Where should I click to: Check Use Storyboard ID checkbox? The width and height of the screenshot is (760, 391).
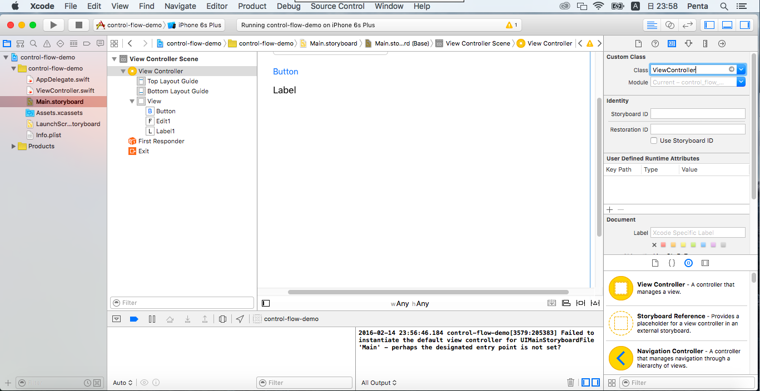pyautogui.click(x=654, y=141)
